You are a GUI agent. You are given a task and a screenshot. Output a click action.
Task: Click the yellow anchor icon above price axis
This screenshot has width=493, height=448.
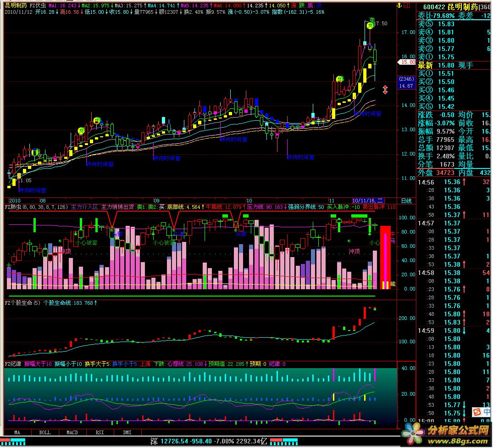pyautogui.click(x=399, y=6)
